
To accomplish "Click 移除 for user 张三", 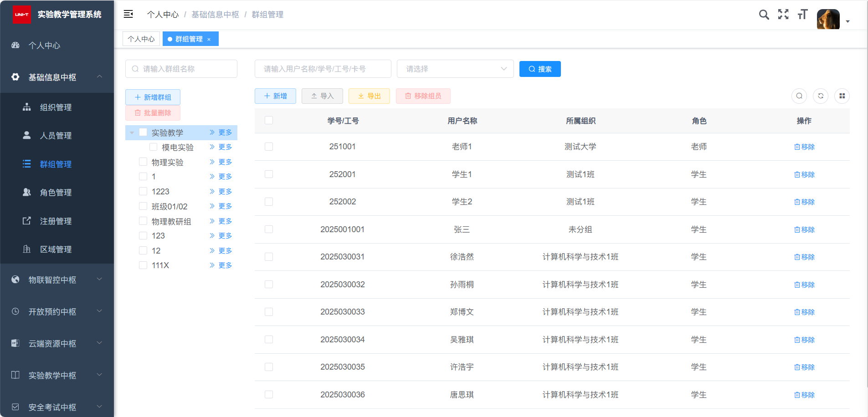I will coord(804,229).
